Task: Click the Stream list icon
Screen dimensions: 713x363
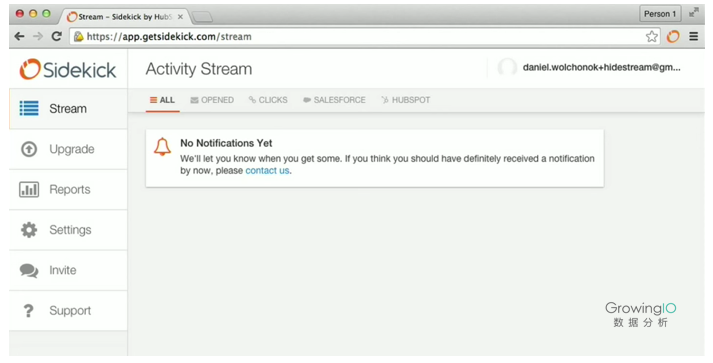Action: [x=29, y=108]
